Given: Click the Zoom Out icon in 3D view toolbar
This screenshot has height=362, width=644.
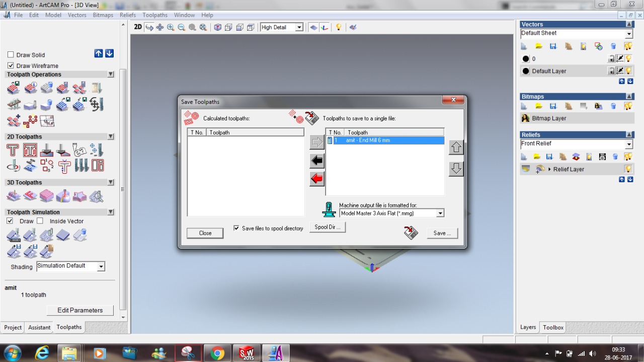Looking at the screenshot, I should 181,27.
